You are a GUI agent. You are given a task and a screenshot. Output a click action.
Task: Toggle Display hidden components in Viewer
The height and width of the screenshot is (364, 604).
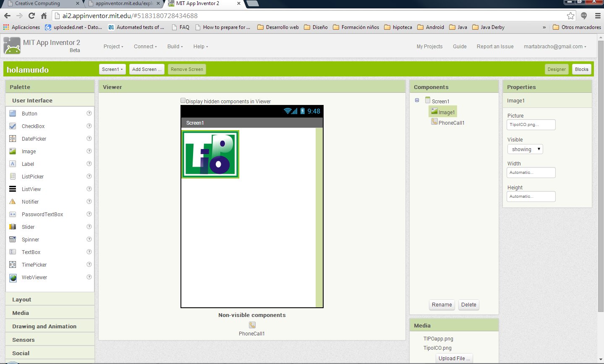(x=183, y=101)
